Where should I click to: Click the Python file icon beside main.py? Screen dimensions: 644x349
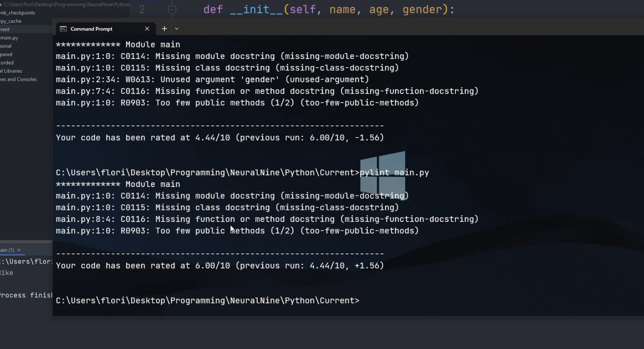[x=1, y=38]
